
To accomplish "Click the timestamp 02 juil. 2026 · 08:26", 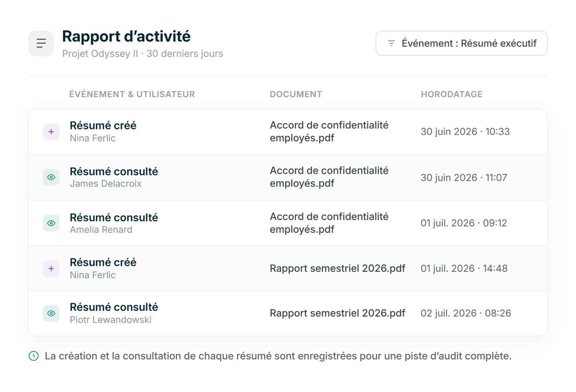I will pyautogui.click(x=466, y=313).
